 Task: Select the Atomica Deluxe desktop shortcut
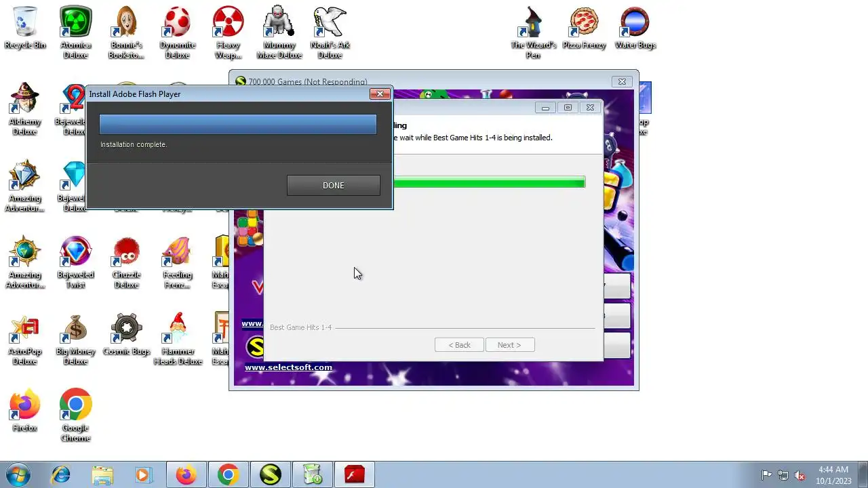[x=75, y=33]
